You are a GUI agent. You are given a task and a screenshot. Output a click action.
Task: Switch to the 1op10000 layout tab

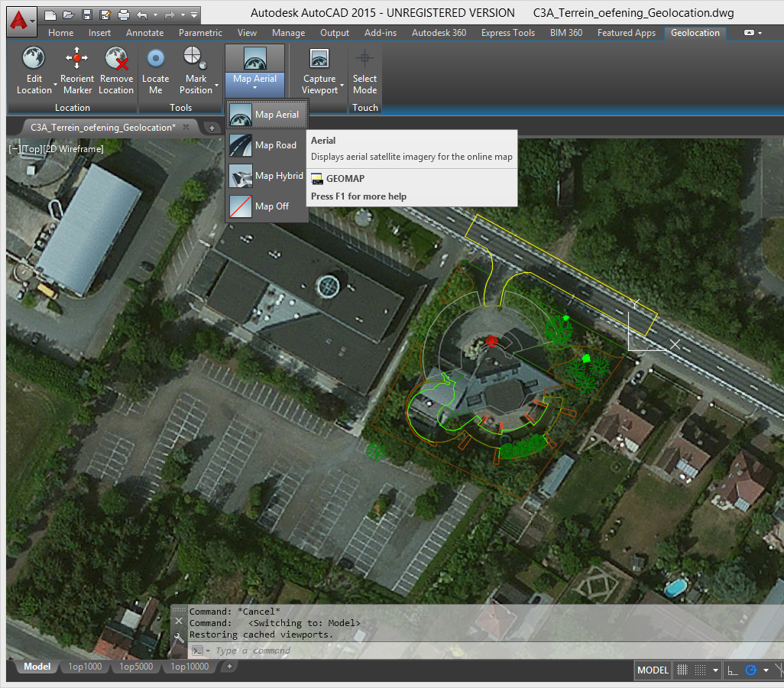(x=190, y=667)
